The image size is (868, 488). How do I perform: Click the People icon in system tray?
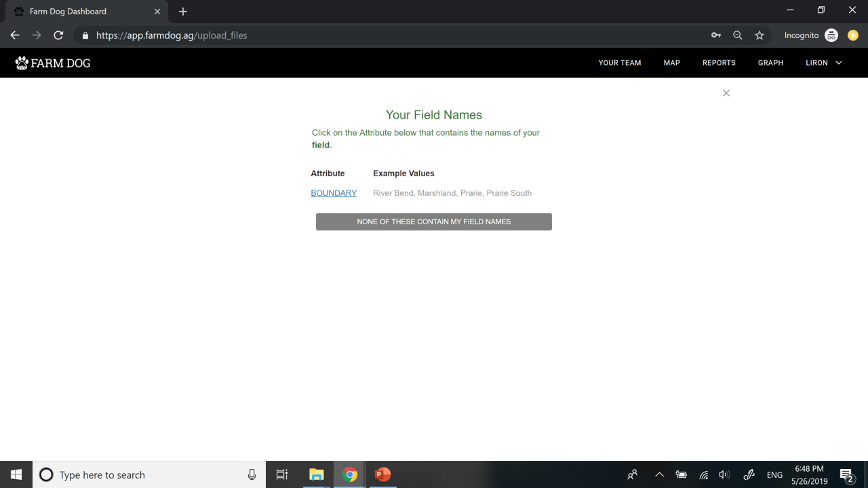tap(632, 474)
